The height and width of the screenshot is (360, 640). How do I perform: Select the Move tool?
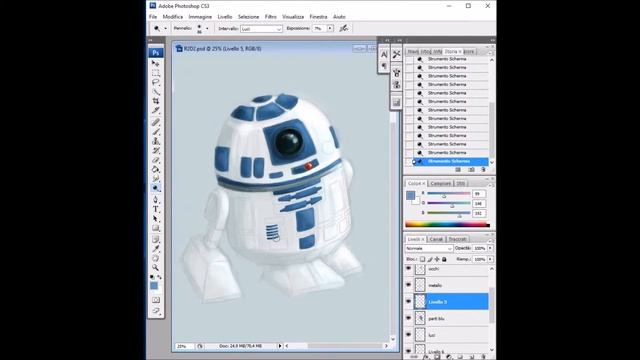[156, 64]
